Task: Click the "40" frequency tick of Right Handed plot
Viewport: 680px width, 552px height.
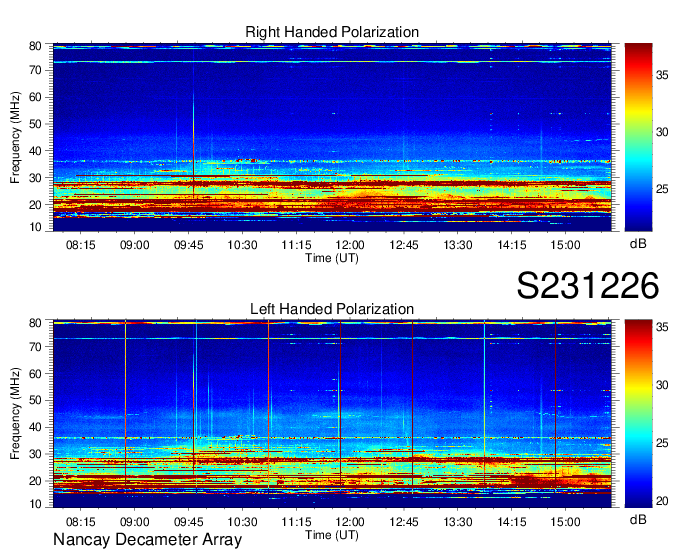Action: pos(36,151)
